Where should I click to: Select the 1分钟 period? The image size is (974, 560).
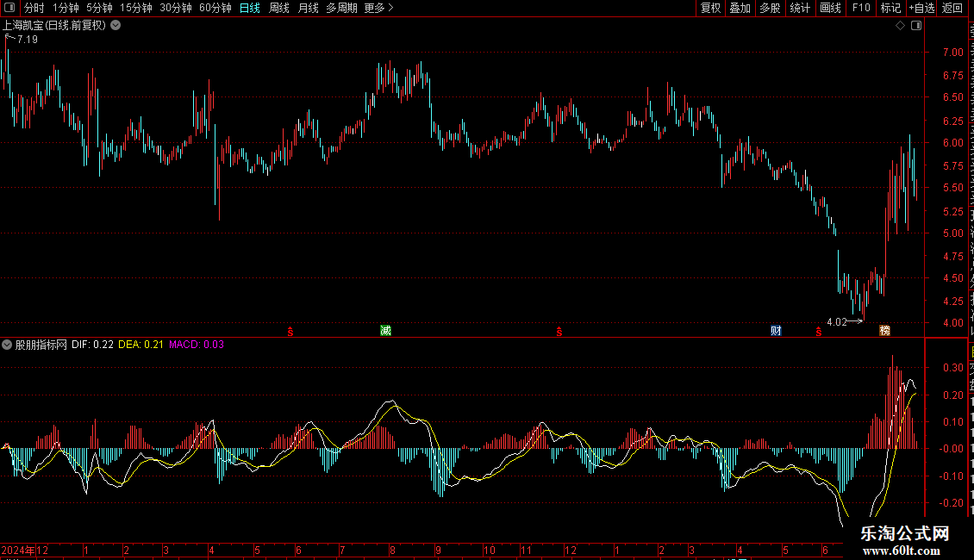(x=66, y=8)
